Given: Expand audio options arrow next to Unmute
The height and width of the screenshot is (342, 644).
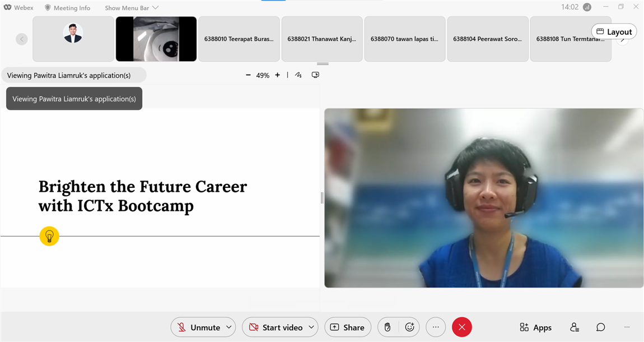Looking at the screenshot, I should (x=228, y=327).
